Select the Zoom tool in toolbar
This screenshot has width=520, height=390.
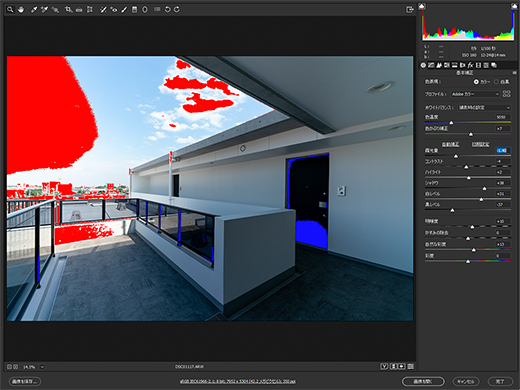pos(10,10)
